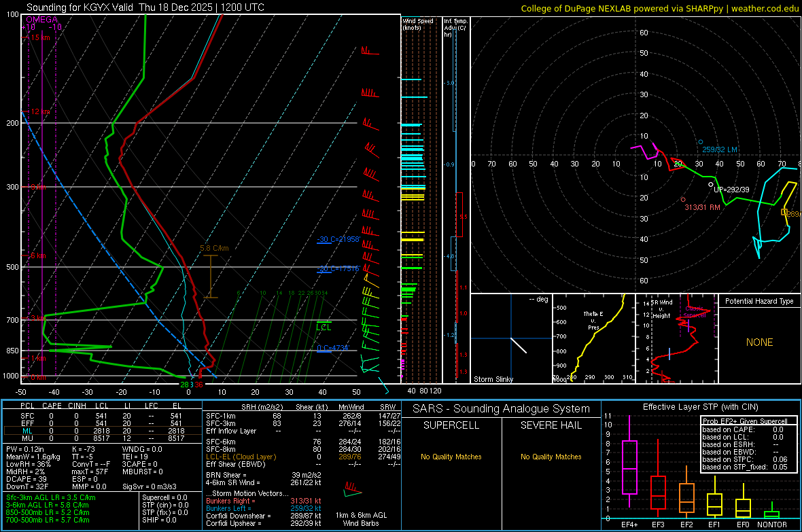Click the wind barbs icon beside Storm Motion Vectors
This screenshot has height=532, width=802.
point(353,490)
